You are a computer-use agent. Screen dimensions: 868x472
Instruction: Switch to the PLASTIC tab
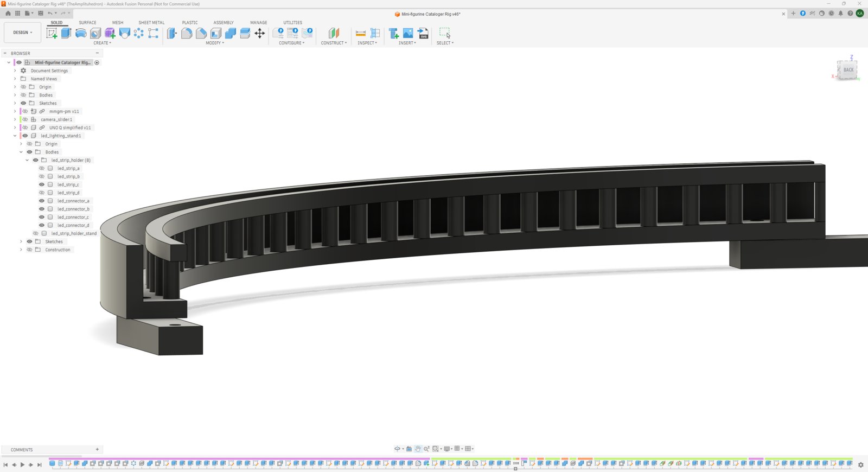click(190, 23)
